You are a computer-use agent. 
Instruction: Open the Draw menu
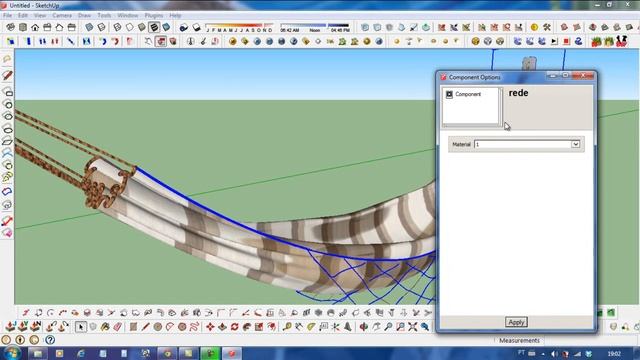point(84,16)
